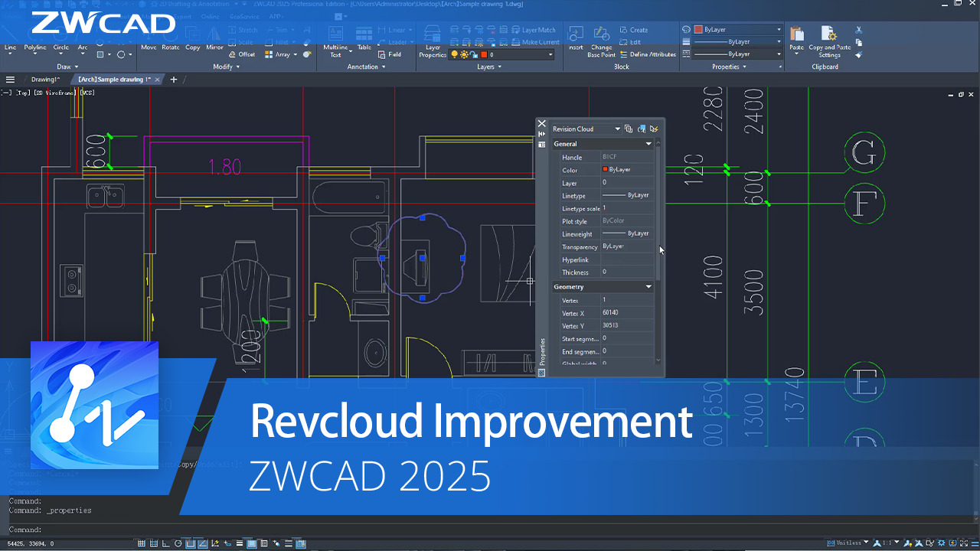Image resolution: width=980 pixels, height=551 pixels.
Task: Click the Cut scissors icon
Action: [859, 31]
